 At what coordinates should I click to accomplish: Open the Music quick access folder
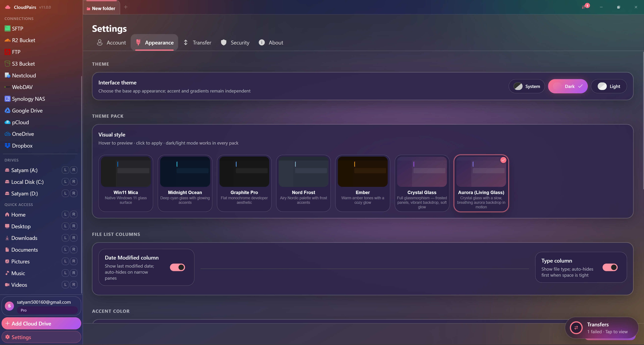[18, 273]
